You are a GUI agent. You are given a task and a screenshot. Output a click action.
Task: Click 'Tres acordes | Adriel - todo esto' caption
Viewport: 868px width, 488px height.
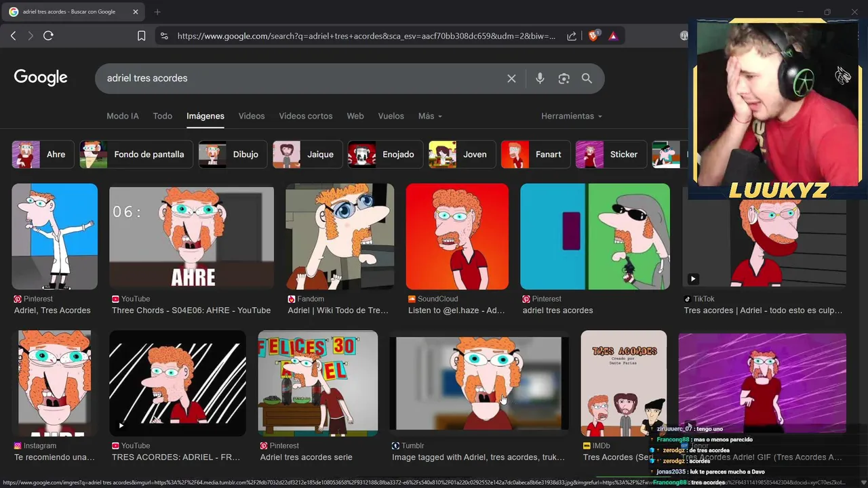click(763, 310)
